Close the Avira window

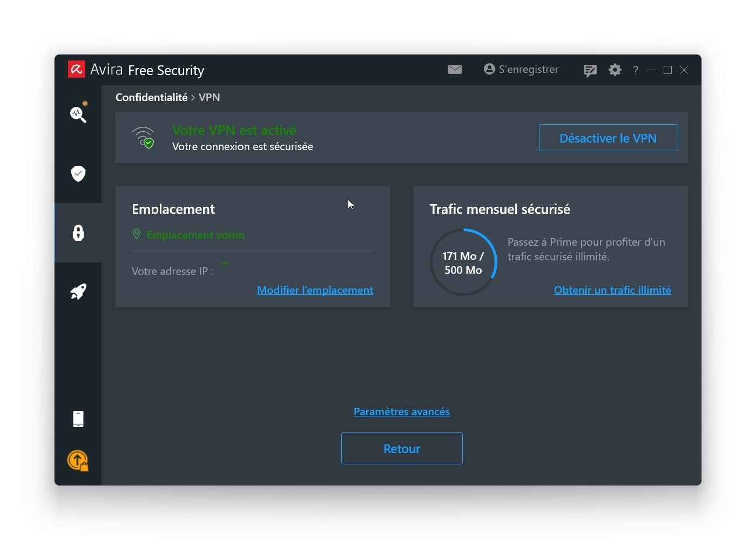pyautogui.click(x=684, y=70)
